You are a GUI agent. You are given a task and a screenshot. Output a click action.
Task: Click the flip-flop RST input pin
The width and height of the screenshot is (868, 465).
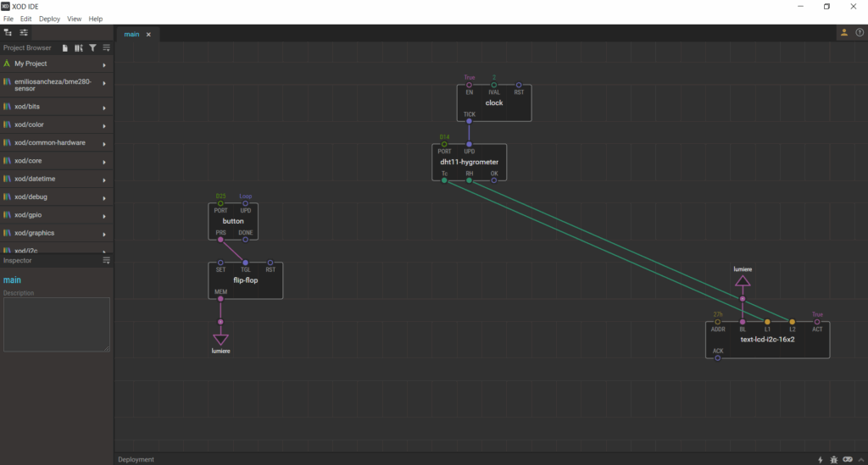click(270, 263)
